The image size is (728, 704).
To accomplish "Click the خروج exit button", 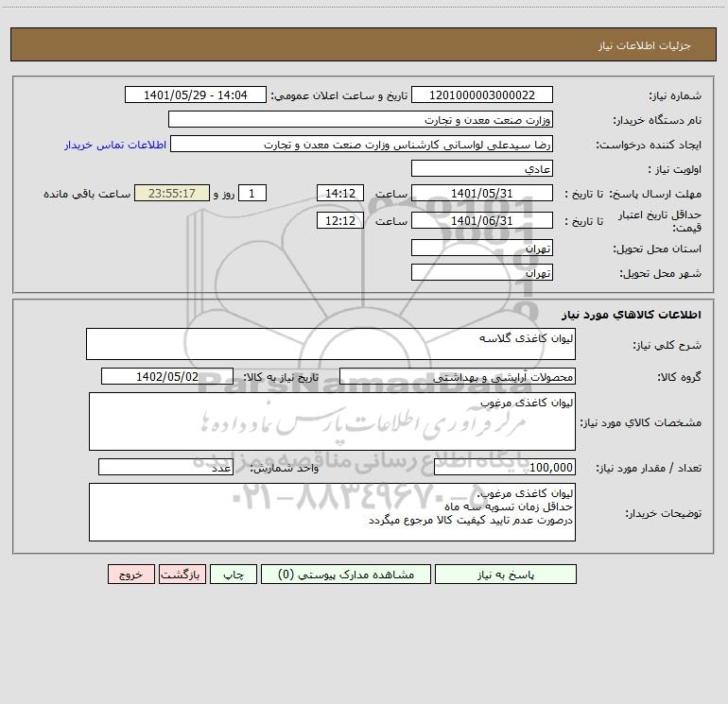I will coord(130,574).
